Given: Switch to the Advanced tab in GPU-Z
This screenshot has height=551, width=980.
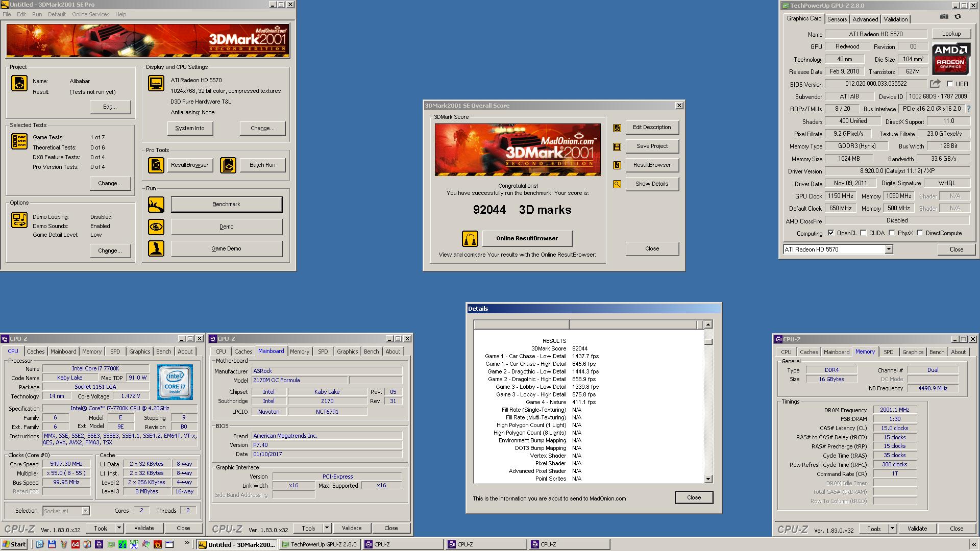Looking at the screenshot, I should (865, 19).
